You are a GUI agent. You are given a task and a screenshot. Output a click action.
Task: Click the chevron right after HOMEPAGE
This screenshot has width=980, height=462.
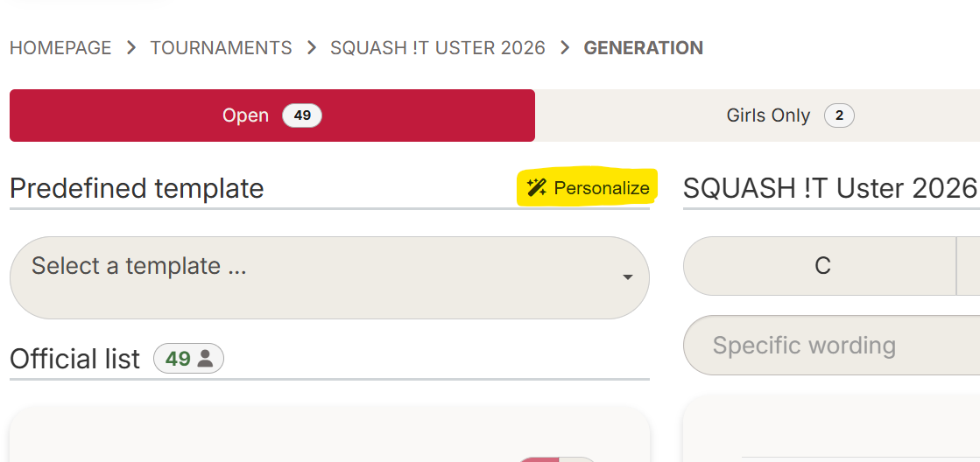pos(131,48)
